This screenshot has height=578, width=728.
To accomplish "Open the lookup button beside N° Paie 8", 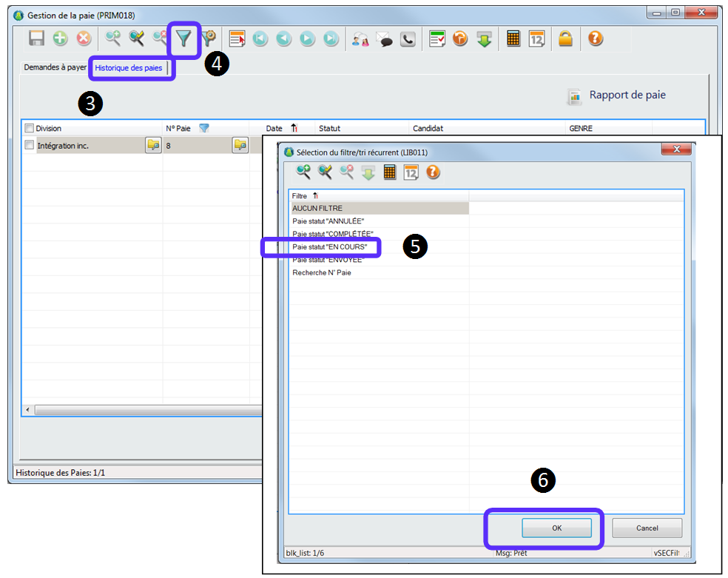I will (240, 145).
